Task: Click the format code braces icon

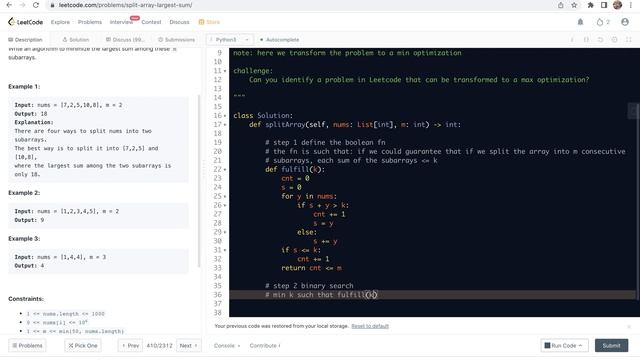Action: point(586,40)
